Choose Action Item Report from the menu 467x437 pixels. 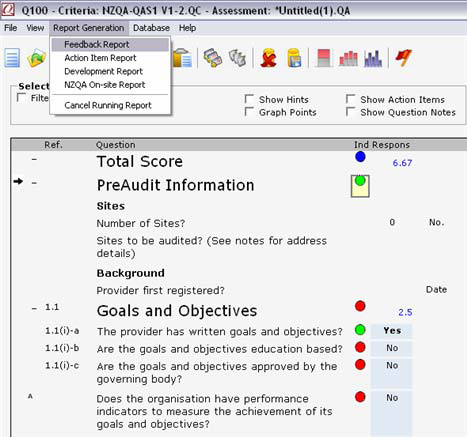click(110, 58)
